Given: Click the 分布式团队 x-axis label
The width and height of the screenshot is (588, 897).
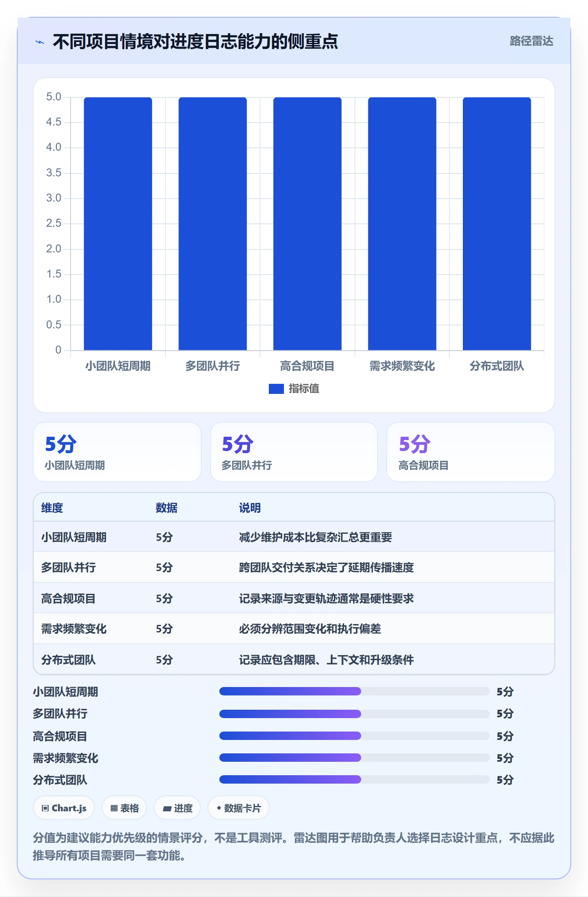Looking at the screenshot, I should pyautogui.click(x=497, y=366).
